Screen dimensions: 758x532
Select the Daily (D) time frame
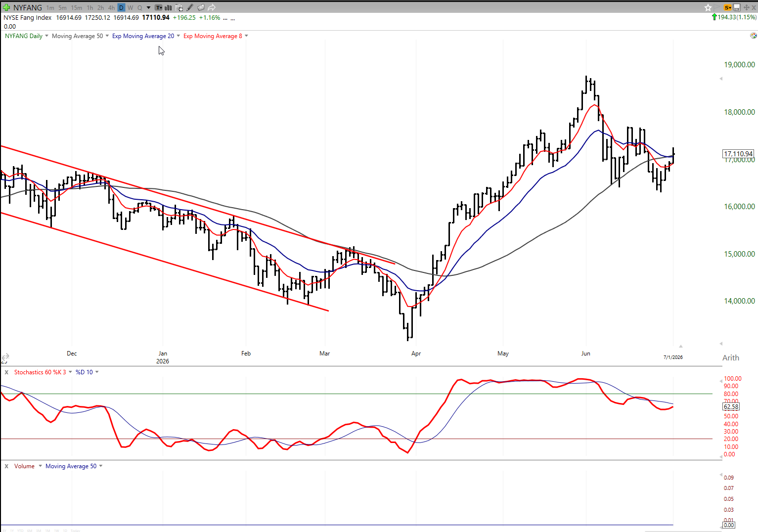(x=122, y=8)
